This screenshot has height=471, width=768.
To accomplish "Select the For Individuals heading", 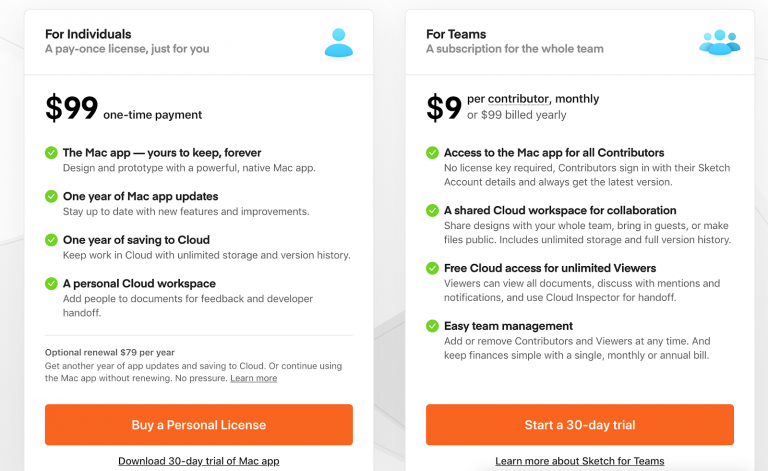I will pyautogui.click(x=88, y=34).
